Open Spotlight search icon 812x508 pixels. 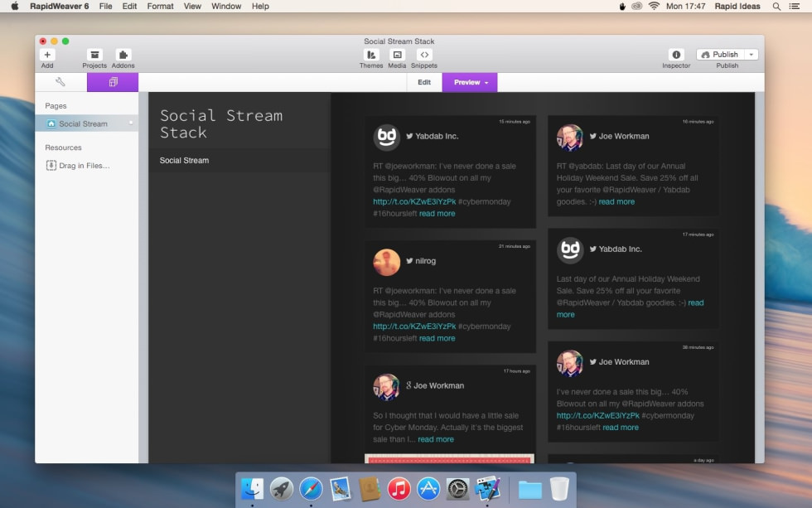point(776,6)
